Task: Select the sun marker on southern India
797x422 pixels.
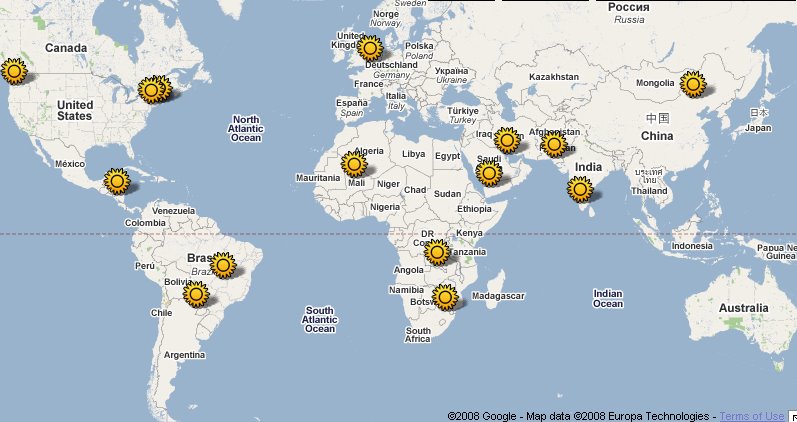Action: pos(580,189)
